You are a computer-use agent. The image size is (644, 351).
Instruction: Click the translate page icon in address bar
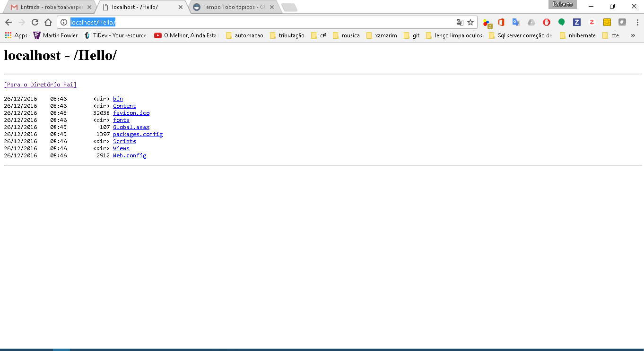click(x=460, y=22)
